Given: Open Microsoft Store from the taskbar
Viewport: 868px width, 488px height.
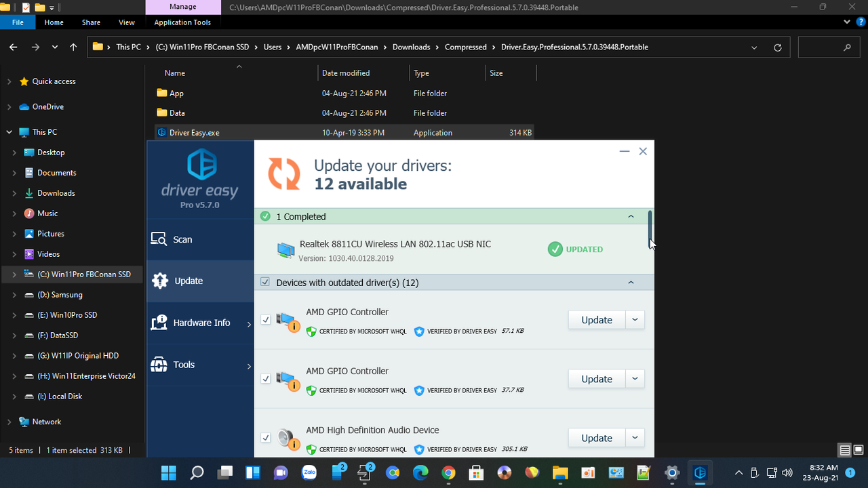Looking at the screenshot, I should coord(476,472).
